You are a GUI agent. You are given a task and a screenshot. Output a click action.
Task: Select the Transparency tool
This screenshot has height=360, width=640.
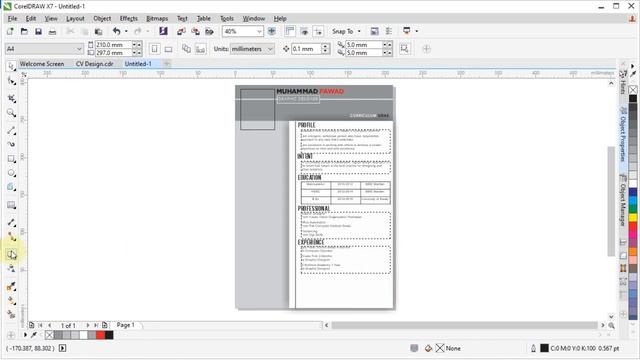point(11,269)
